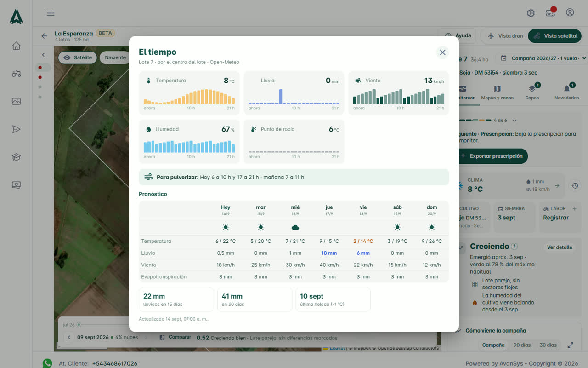Screen dimensions: 588x368
Task: Click the Viento hourly chart card
Action: pos(399,93)
